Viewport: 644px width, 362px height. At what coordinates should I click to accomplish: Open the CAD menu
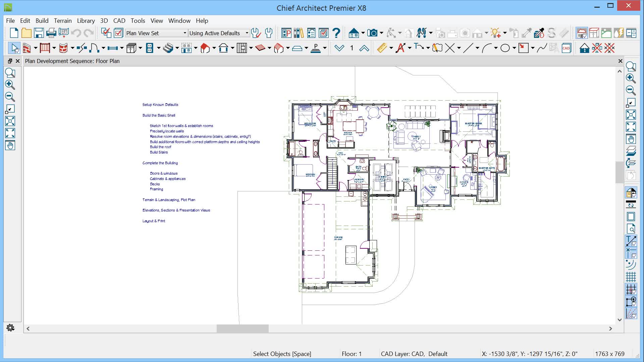[119, 21]
